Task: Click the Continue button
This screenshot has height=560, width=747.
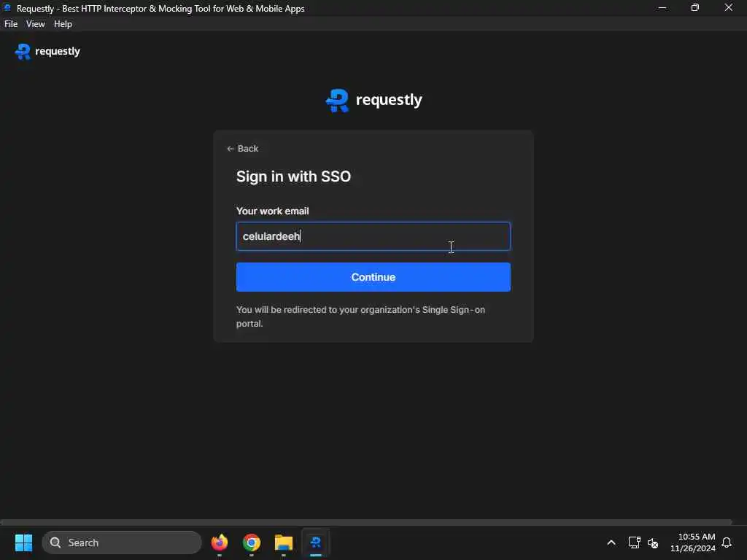Action: point(373,277)
